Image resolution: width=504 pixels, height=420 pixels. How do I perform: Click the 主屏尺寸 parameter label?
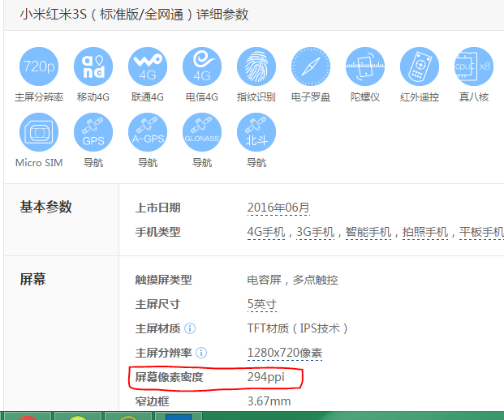click(157, 304)
